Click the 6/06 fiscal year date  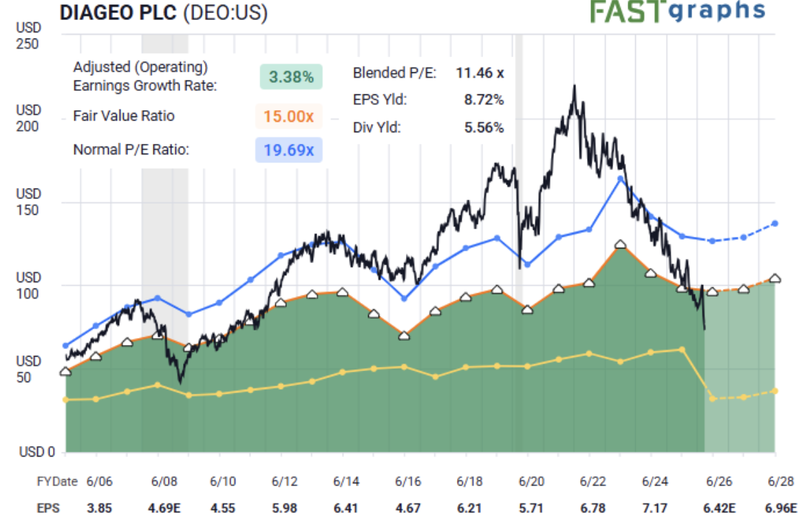pyautogui.click(x=99, y=482)
